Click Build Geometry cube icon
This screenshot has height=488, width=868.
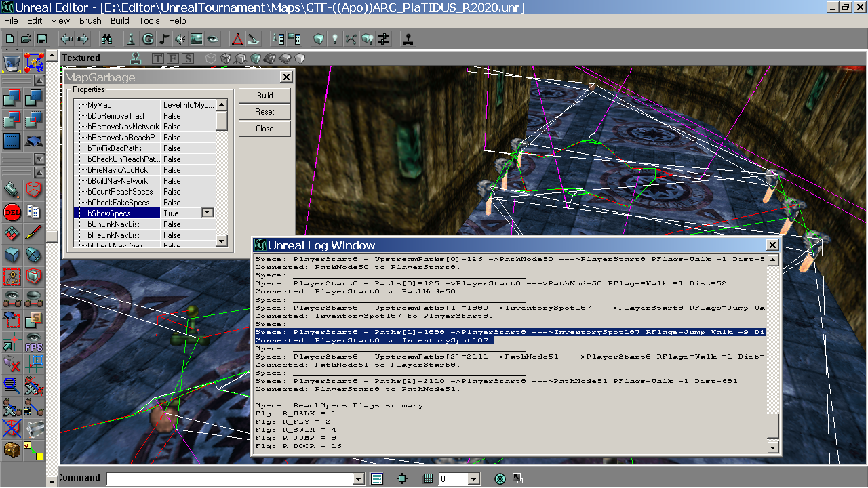tap(318, 39)
